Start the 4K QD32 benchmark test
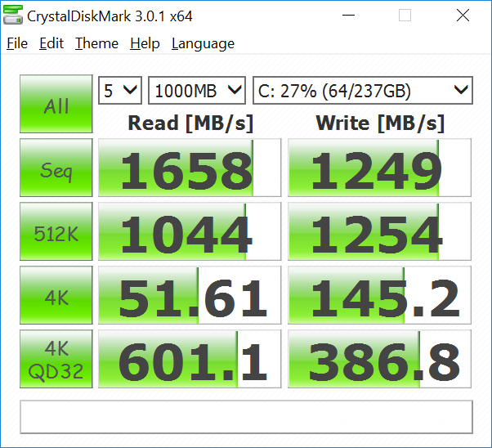This screenshot has height=448, width=492. (x=56, y=359)
